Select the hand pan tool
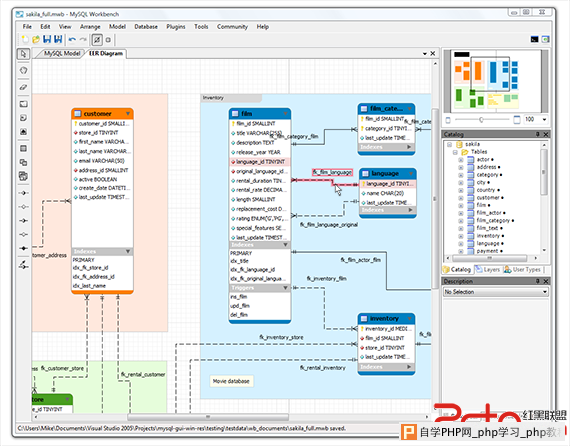The height and width of the screenshot is (446, 570). tap(24, 70)
